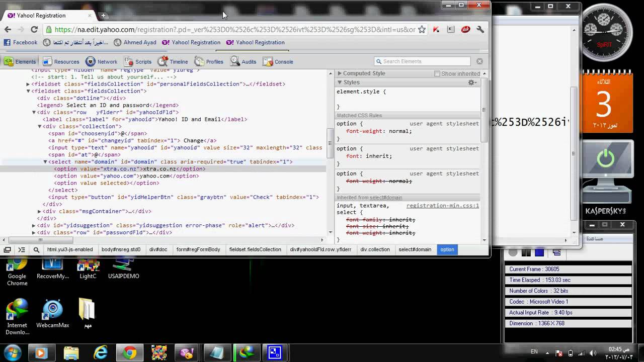Select fieldset.fieldsCollection breadcrumb

click(255, 249)
